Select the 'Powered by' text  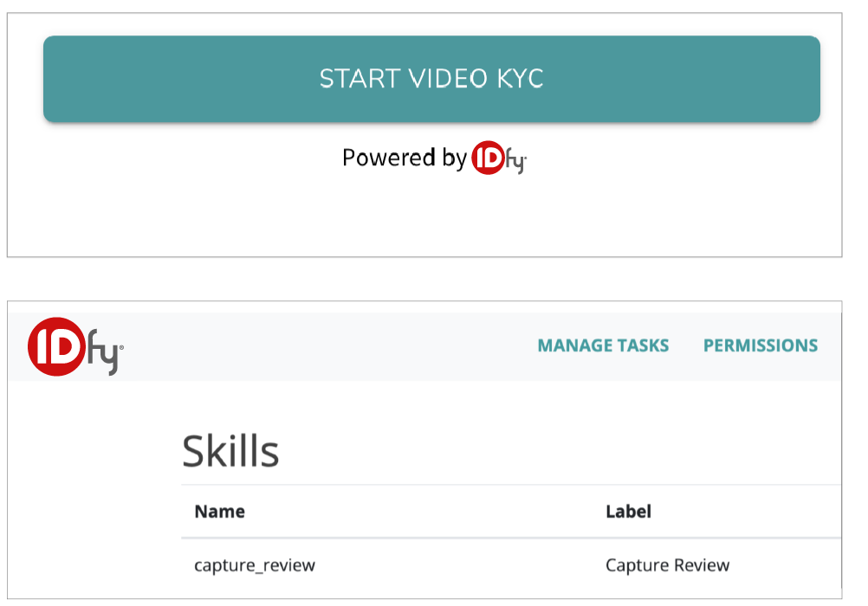[404, 158]
